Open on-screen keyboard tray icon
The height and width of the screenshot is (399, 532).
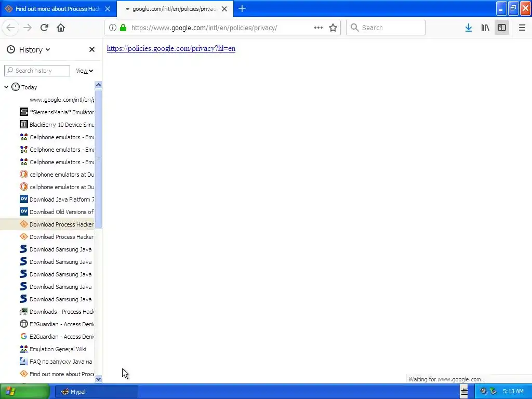(464, 392)
